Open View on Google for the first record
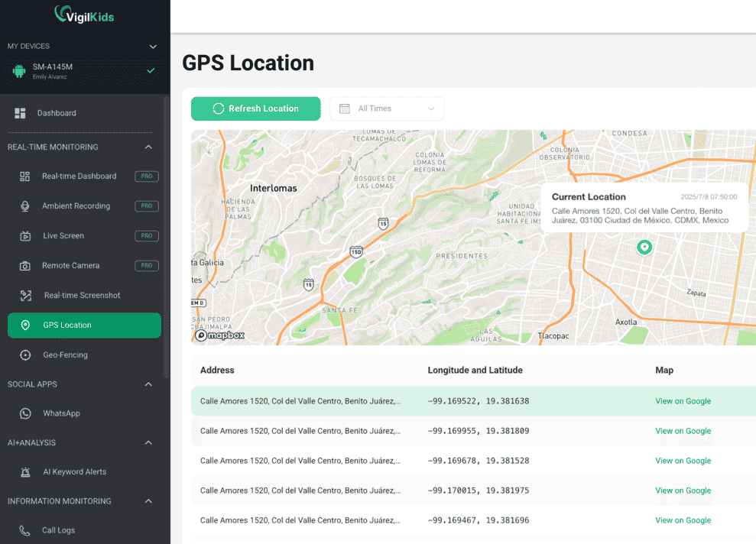The image size is (756, 544). [x=683, y=400]
